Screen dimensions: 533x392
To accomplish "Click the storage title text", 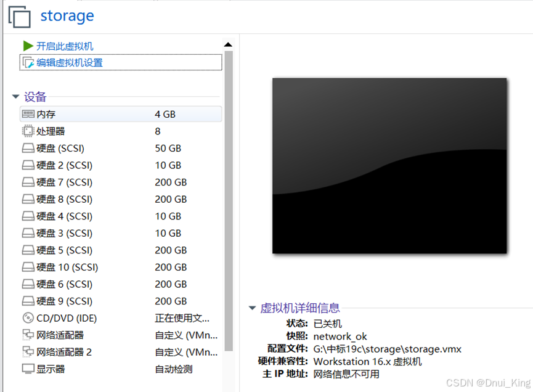I will [67, 16].
